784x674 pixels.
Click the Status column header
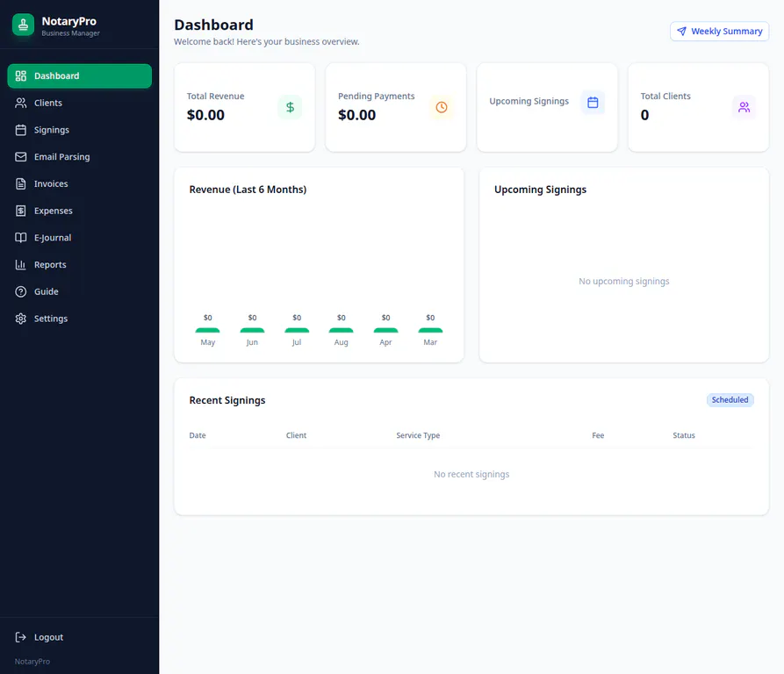[684, 435]
